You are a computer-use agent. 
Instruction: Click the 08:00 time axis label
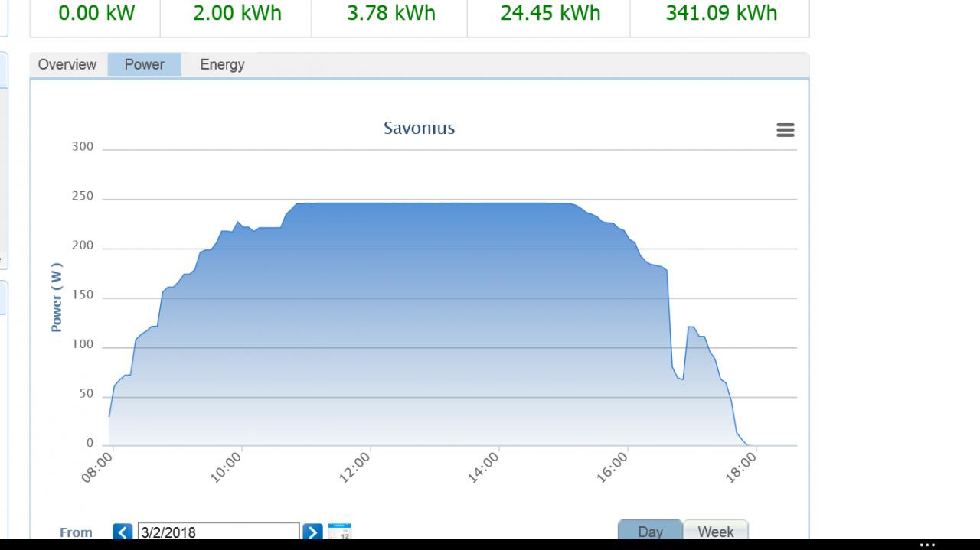tap(97, 467)
